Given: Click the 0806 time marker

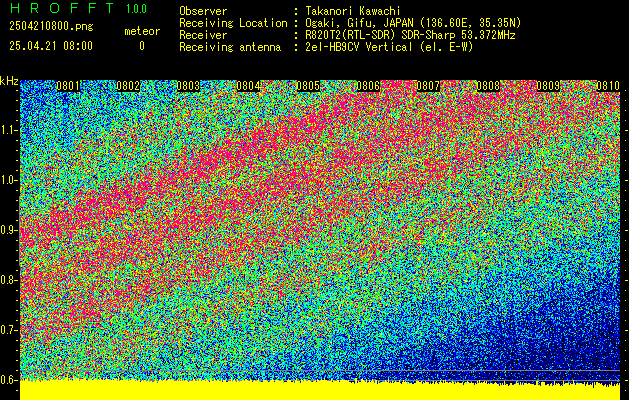Looking at the screenshot, I should (x=368, y=86).
